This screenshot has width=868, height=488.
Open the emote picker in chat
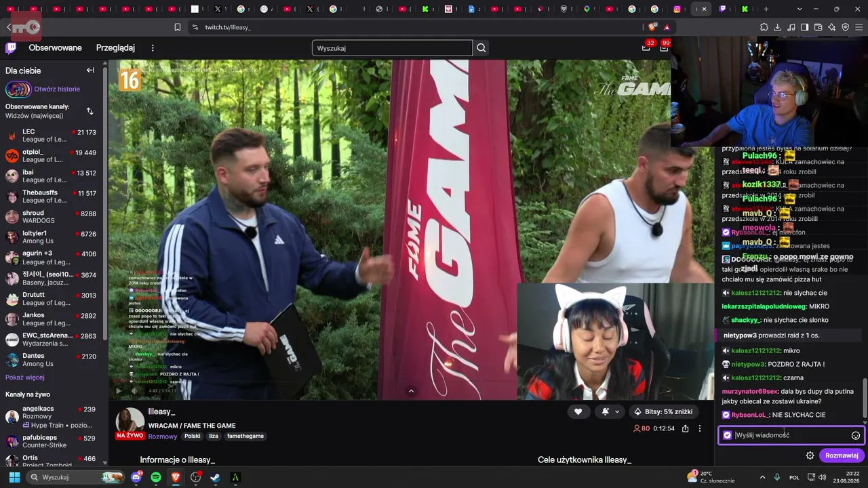(856, 436)
